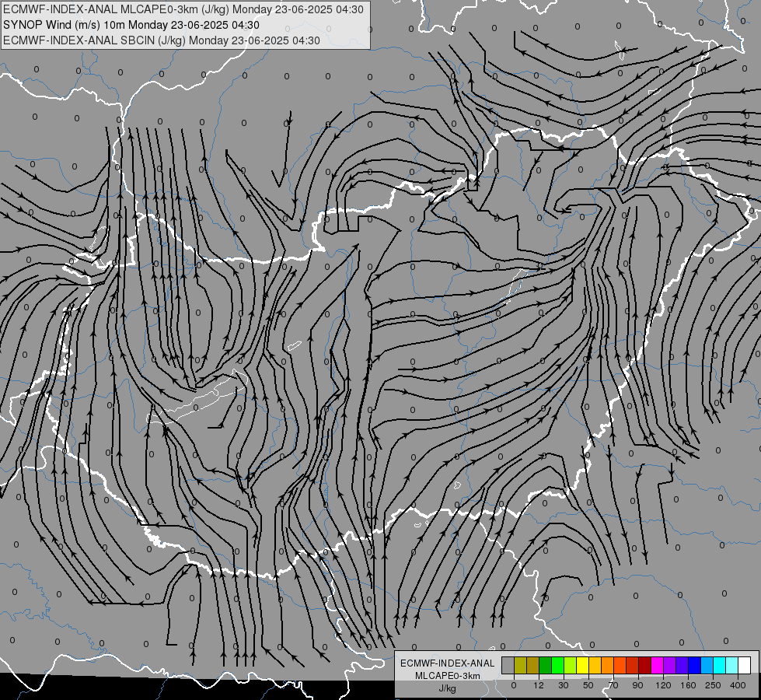Viewport: 761px width, 700px height.
Task: Click the olive-yellow legend swatch
Action: click(520, 665)
